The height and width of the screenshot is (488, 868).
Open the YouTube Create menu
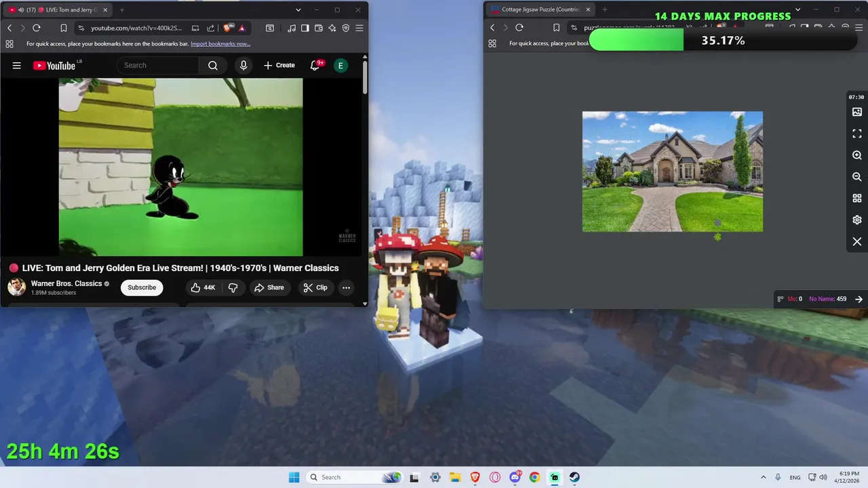[279, 65]
